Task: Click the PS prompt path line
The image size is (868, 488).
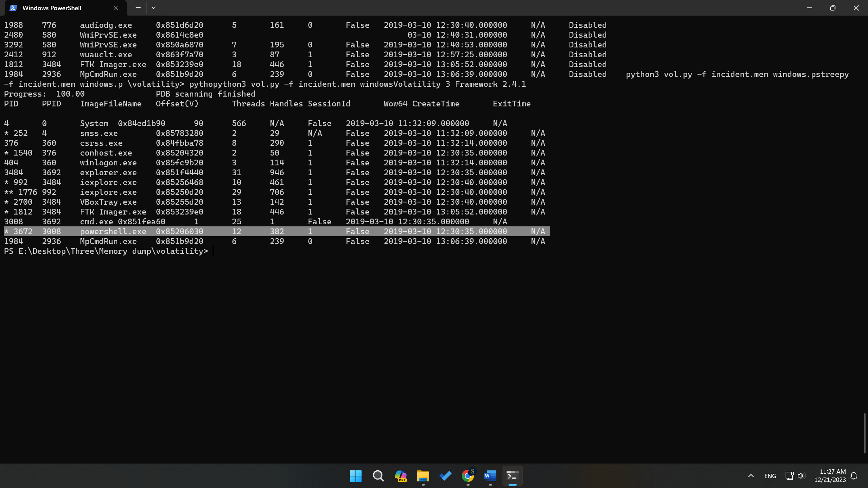Action: (x=106, y=251)
